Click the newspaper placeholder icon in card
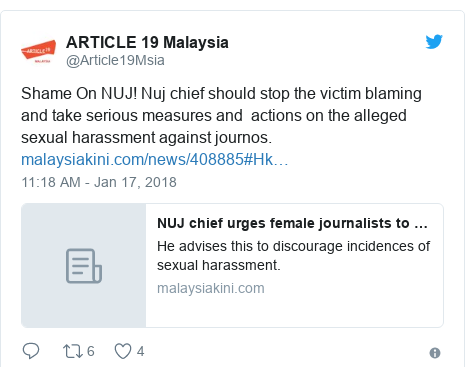The width and height of the screenshot is (465, 367). (x=84, y=266)
